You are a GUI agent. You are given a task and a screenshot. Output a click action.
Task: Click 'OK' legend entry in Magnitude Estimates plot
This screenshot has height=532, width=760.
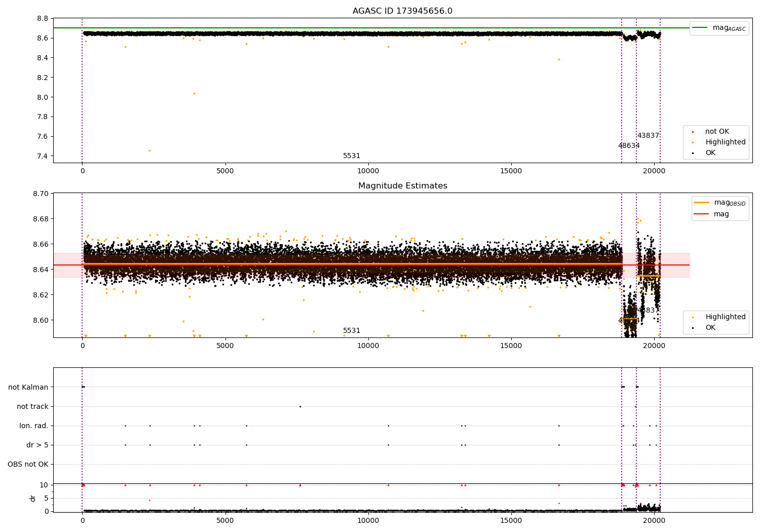710,328
